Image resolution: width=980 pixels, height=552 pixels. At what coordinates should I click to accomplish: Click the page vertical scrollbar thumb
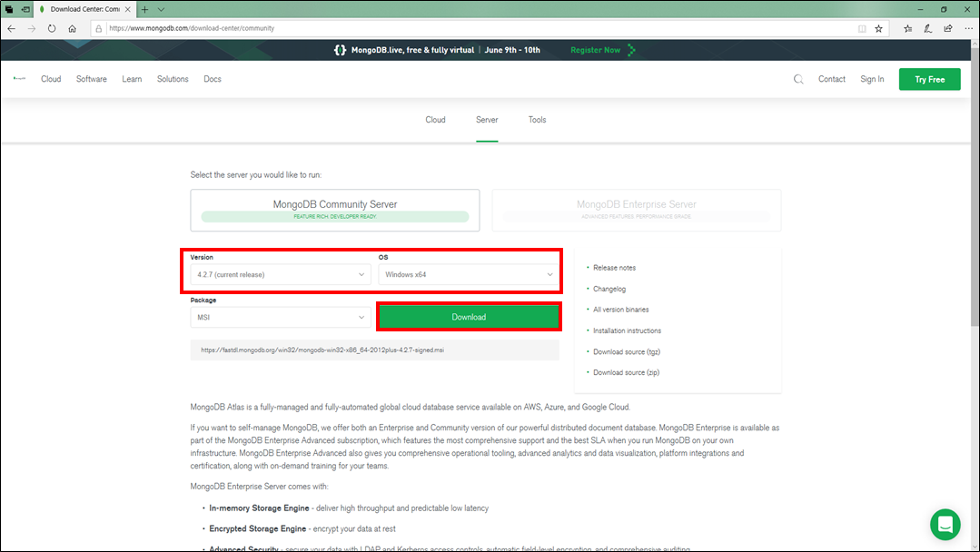tap(975, 187)
